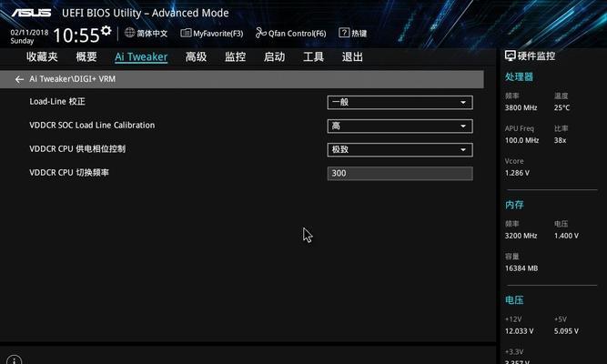607x364 pixels.
Task: Click the VDDCR CPU 切换频率 field showing 300
Action: [x=400, y=174]
